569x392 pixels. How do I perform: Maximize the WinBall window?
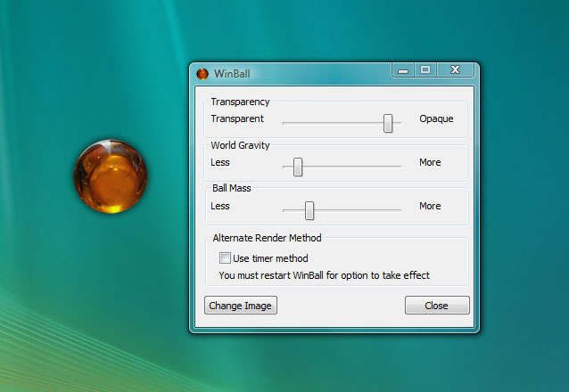click(425, 70)
